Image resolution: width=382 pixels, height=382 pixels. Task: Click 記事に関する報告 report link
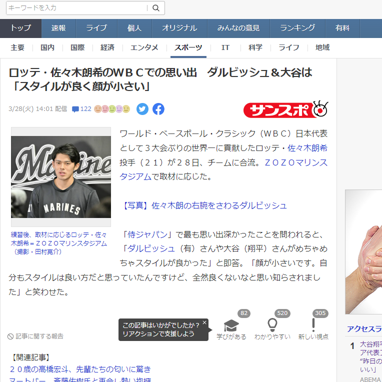point(35,336)
